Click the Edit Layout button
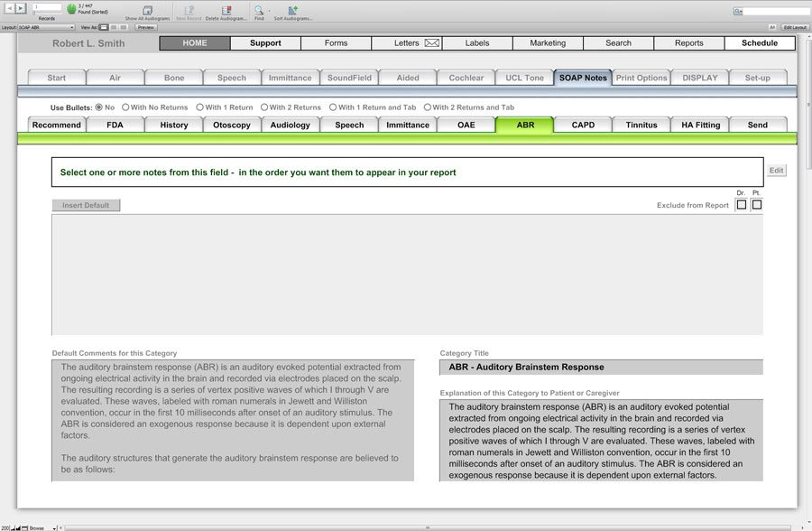This screenshot has width=812, height=531. 794,27
